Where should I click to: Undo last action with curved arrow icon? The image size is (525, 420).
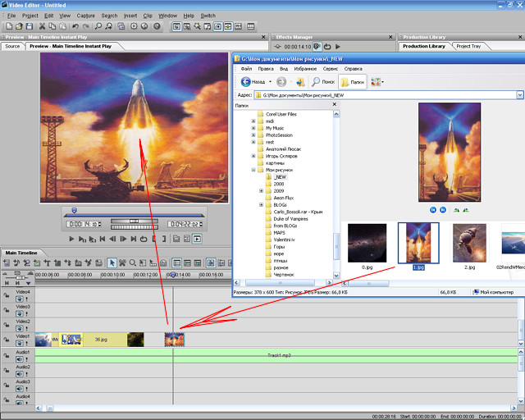coord(75,26)
